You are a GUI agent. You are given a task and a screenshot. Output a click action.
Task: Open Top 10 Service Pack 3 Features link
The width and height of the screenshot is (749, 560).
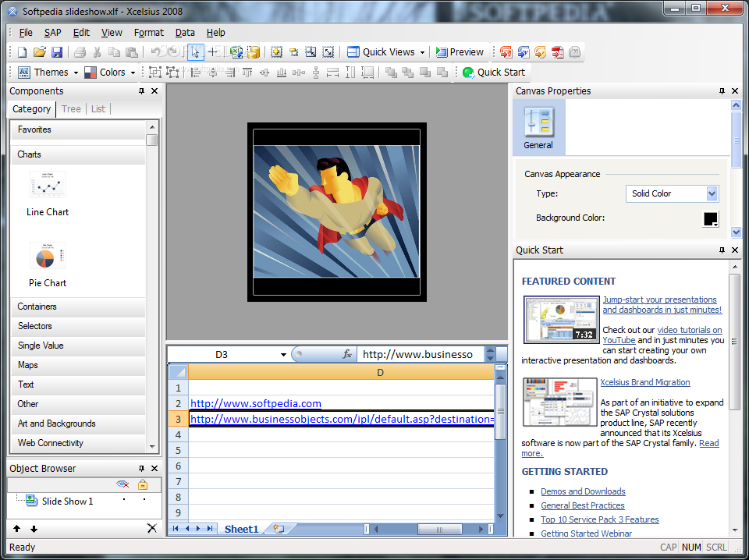[599, 519]
